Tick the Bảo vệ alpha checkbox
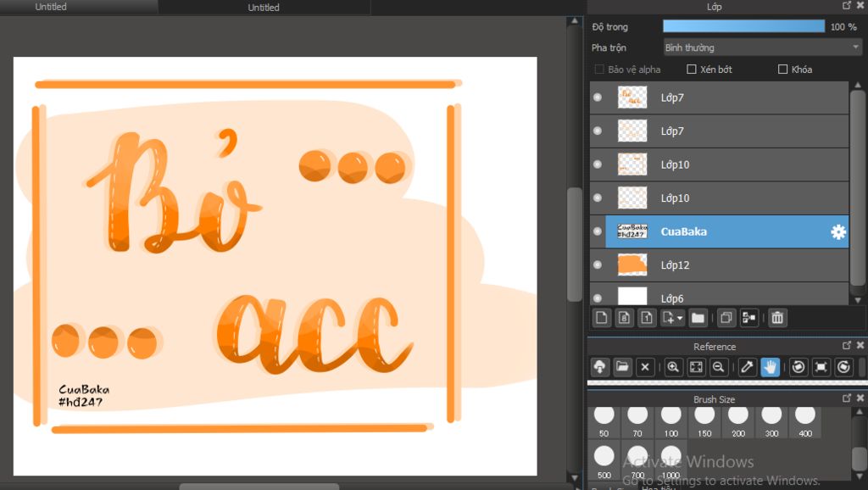 point(599,70)
